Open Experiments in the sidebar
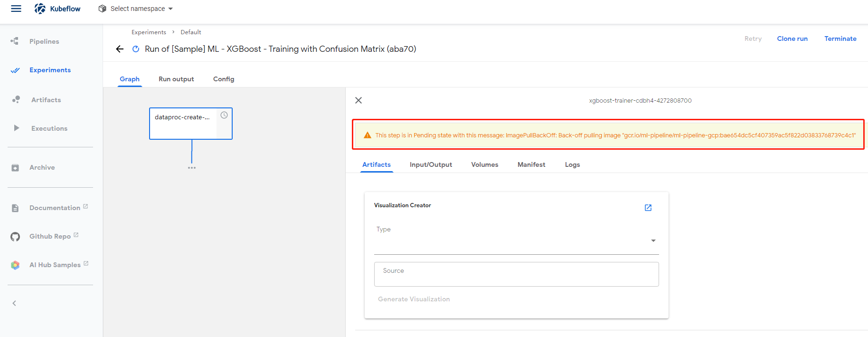Screen dimensions: 868x337 [x=50, y=70]
